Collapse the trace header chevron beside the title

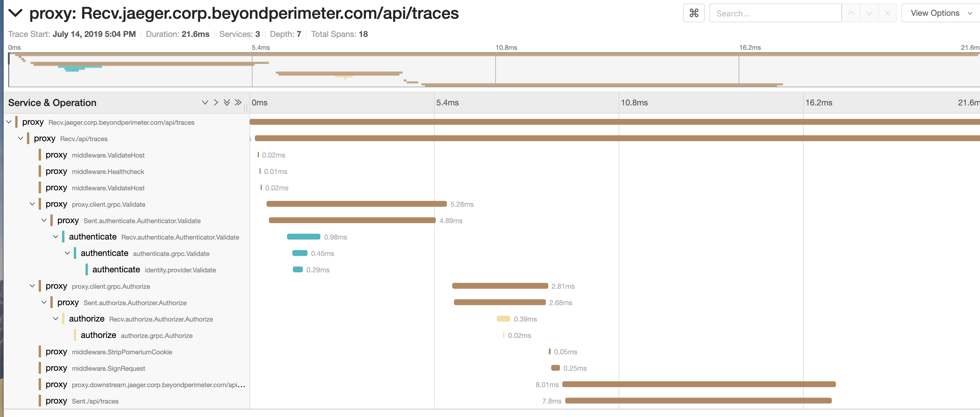click(x=15, y=13)
